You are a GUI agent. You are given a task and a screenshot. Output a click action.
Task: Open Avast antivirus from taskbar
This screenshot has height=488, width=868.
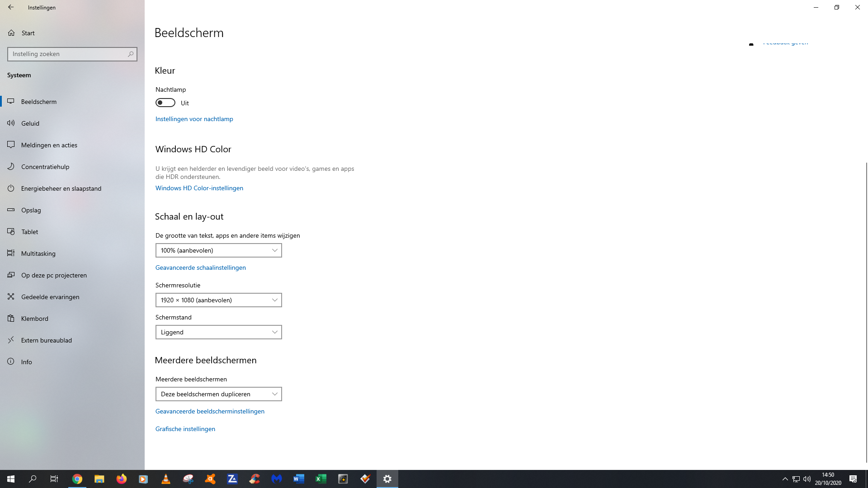pyautogui.click(x=210, y=479)
